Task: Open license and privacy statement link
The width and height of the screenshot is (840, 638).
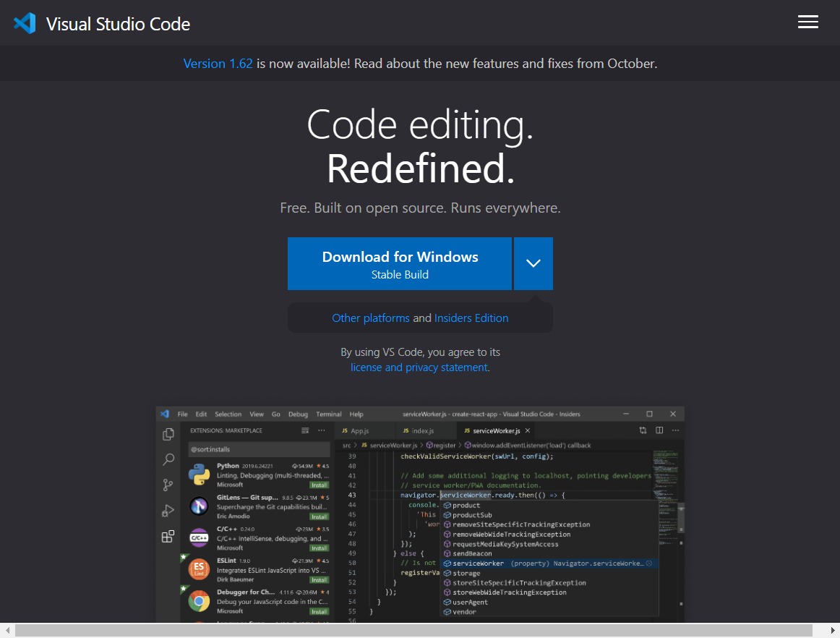Action: pyautogui.click(x=419, y=367)
